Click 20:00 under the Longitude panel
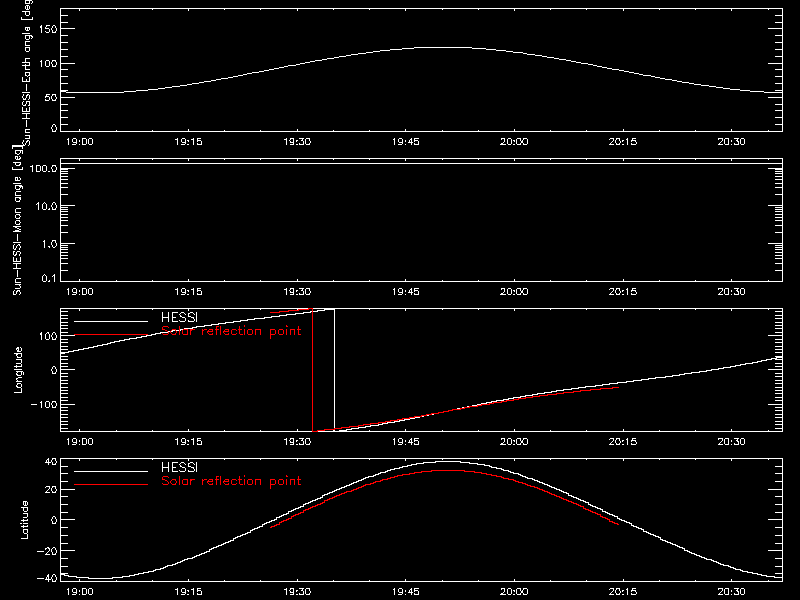This screenshot has width=800, height=600. click(x=514, y=442)
